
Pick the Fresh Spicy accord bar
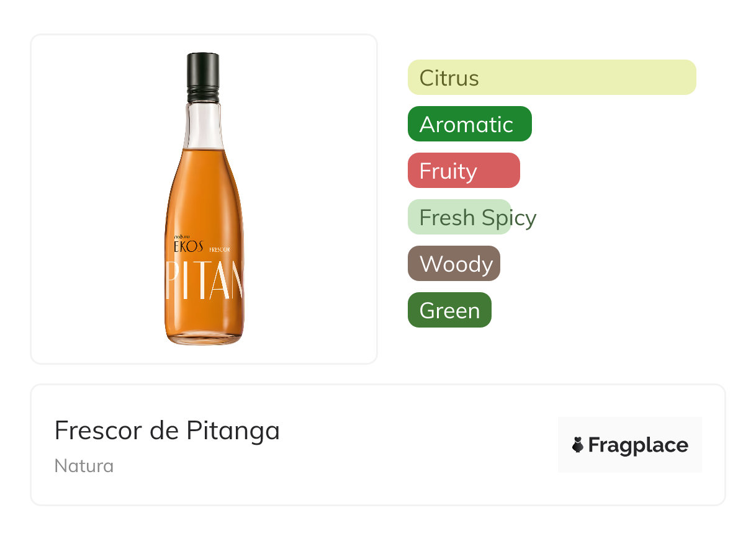click(459, 217)
